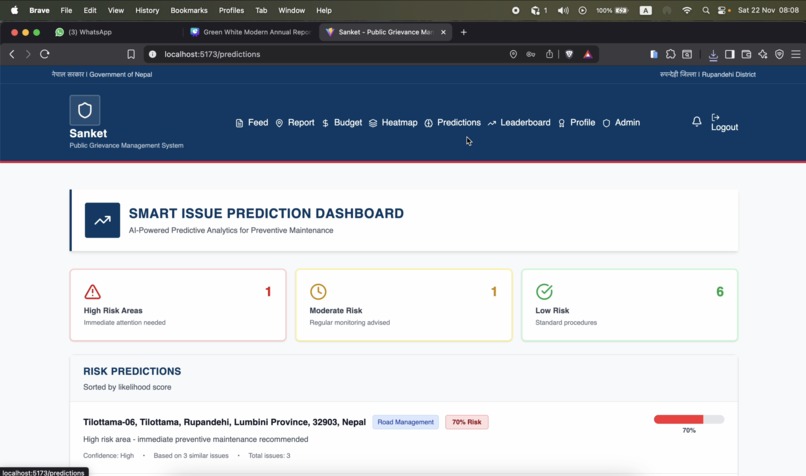The image size is (806, 476).
Task: Open the browser hamburger menu
Action: (796, 54)
